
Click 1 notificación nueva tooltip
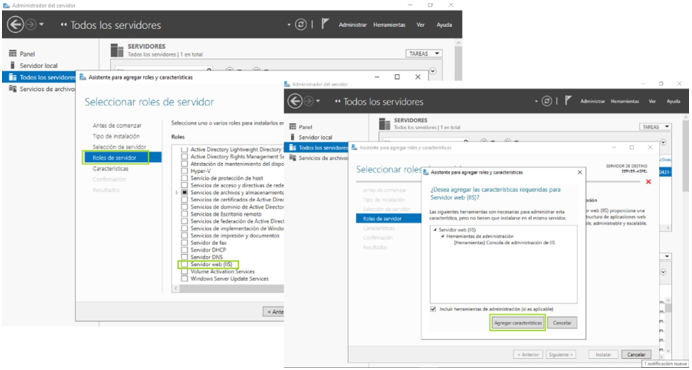click(x=666, y=363)
